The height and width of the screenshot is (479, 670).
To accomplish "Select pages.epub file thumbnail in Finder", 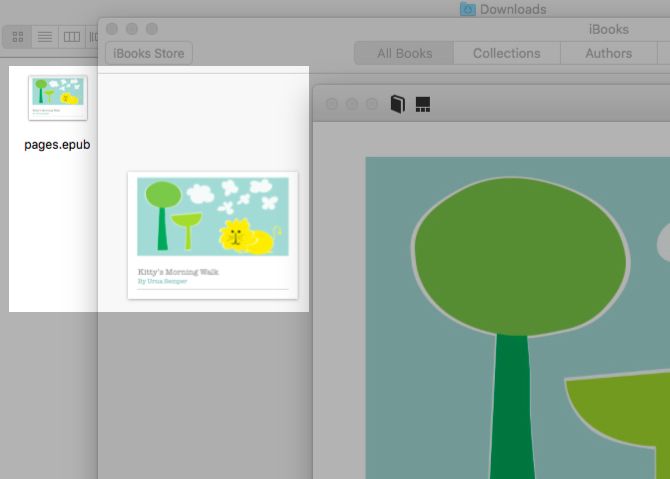I will click(58, 98).
